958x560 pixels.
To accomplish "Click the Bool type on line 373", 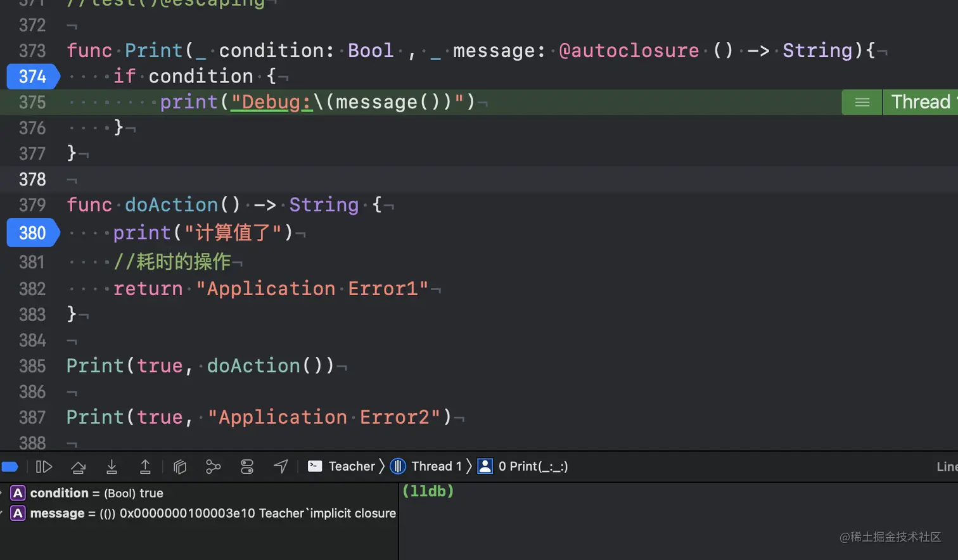I will [371, 51].
